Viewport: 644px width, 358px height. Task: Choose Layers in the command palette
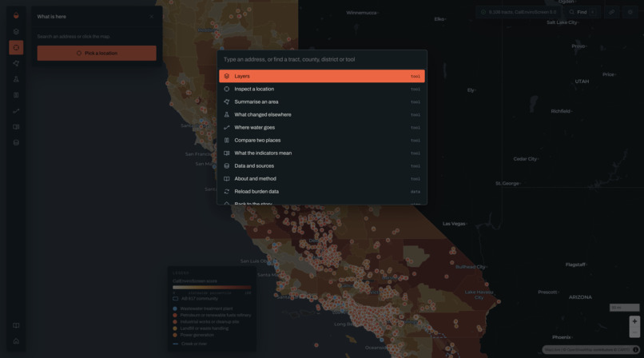[322, 77]
